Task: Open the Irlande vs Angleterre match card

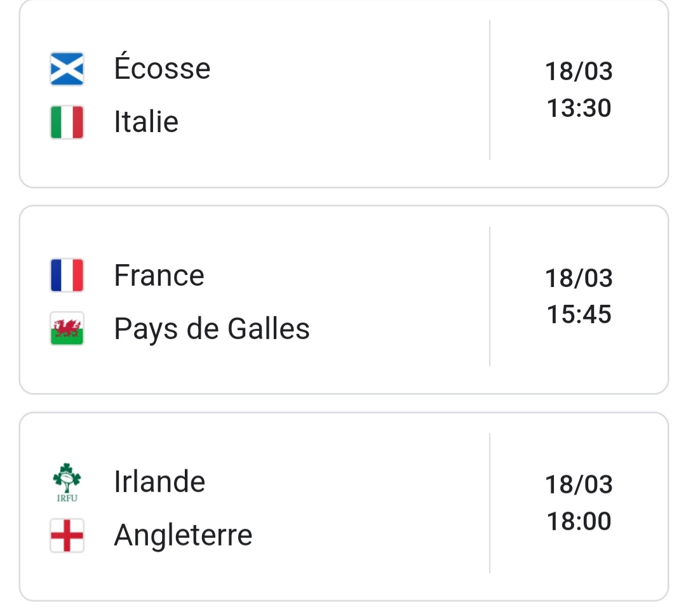Action: pyautogui.click(x=344, y=507)
